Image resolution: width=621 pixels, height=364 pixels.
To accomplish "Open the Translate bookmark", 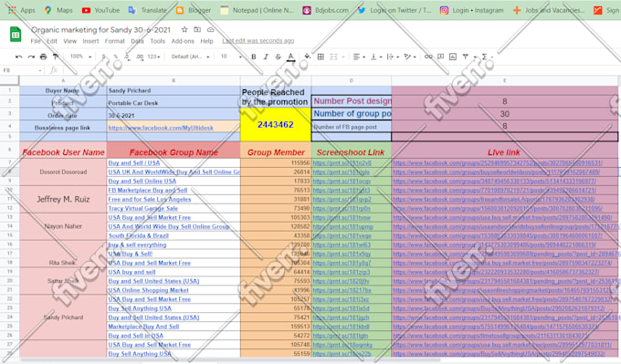I will point(147,10).
